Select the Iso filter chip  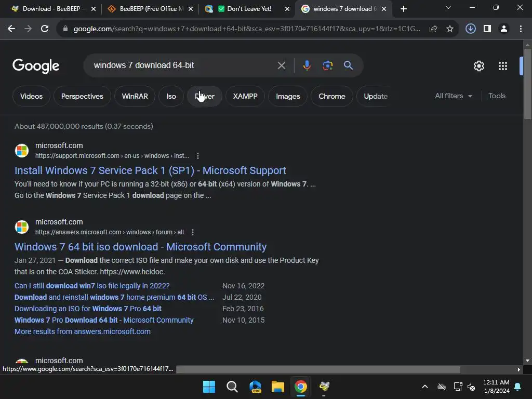[x=171, y=96]
